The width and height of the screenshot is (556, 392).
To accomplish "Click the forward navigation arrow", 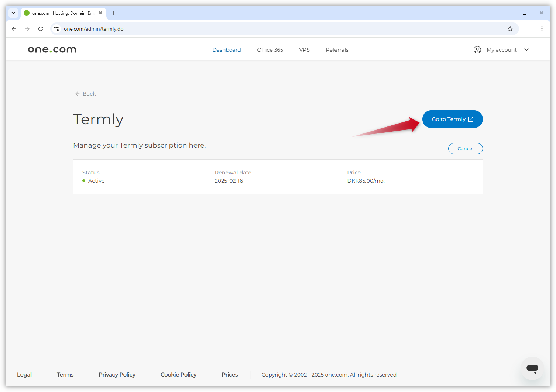I will pyautogui.click(x=27, y=28).
